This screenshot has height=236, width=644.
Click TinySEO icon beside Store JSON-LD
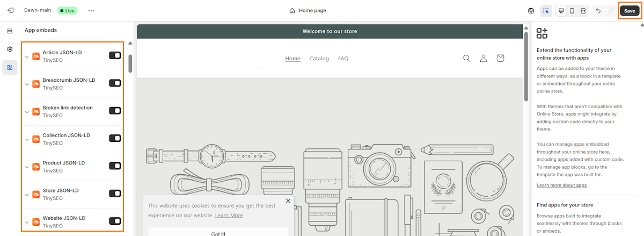pyautogui.click(x=36, y=194)
